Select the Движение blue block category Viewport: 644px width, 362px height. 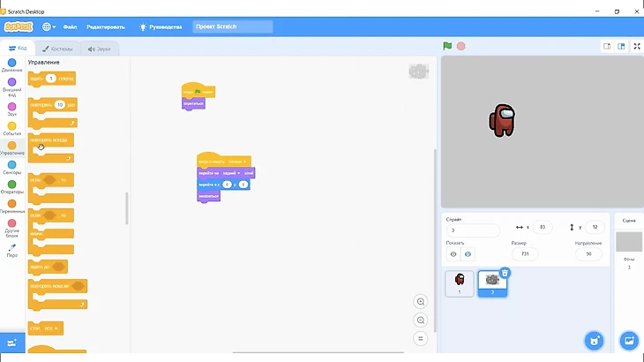pos(12,67)
